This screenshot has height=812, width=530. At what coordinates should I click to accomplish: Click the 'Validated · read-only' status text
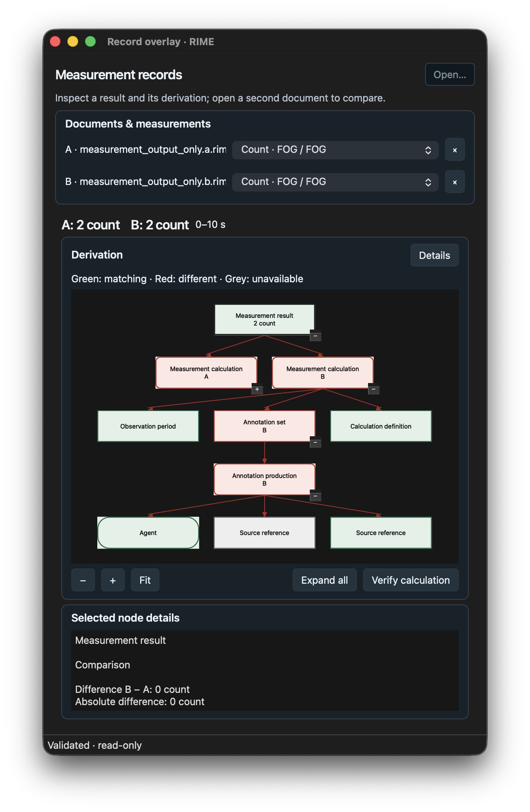pos(95,745)
